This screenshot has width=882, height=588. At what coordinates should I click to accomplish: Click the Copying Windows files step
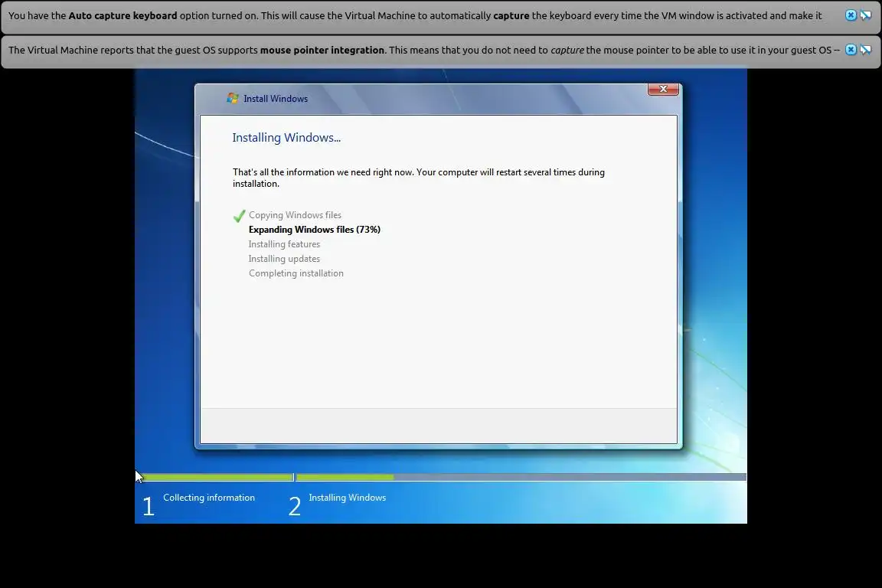(295, 215)
